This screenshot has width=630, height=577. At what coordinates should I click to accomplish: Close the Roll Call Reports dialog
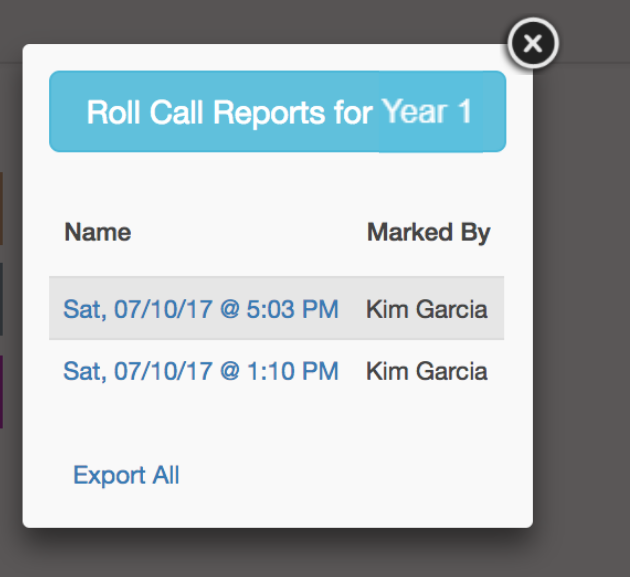point(532,44)
